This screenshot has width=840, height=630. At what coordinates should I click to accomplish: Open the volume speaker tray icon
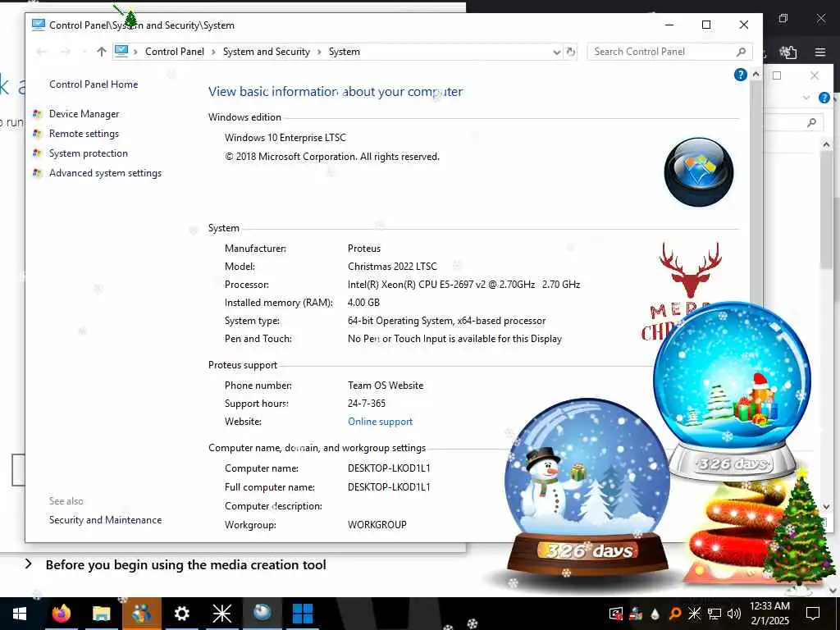tap(734, 614)
